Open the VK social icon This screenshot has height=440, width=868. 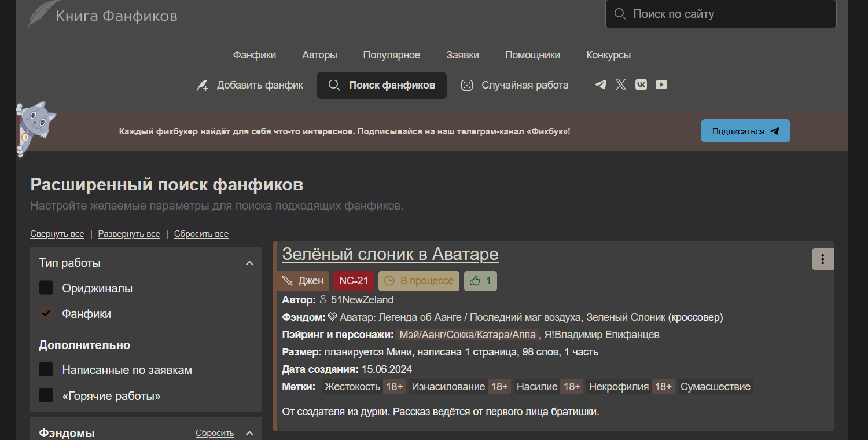641,85
